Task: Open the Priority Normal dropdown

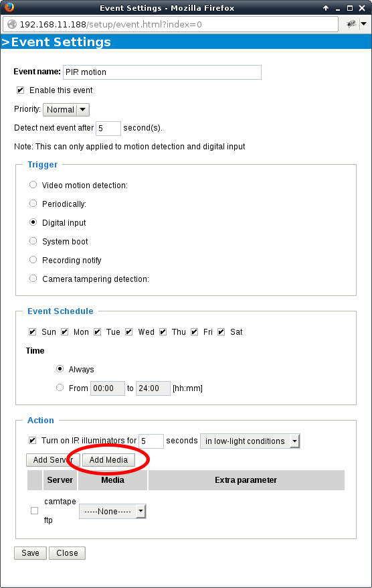Action: tap(66, 110)
